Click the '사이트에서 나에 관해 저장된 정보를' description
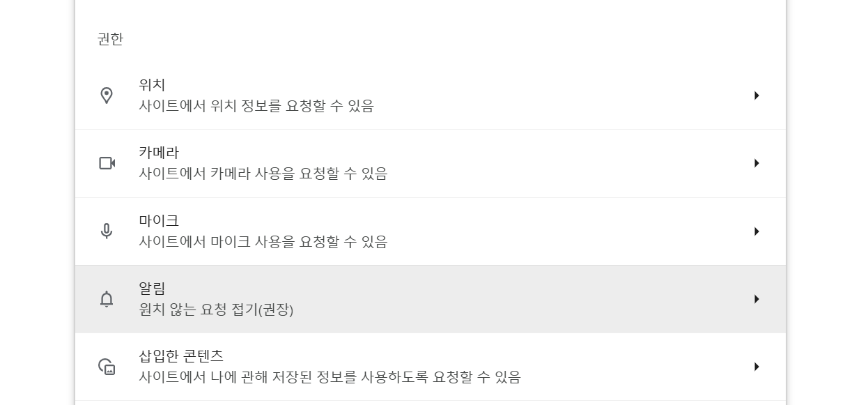This screenshot has height=405, width=868. 330,377
